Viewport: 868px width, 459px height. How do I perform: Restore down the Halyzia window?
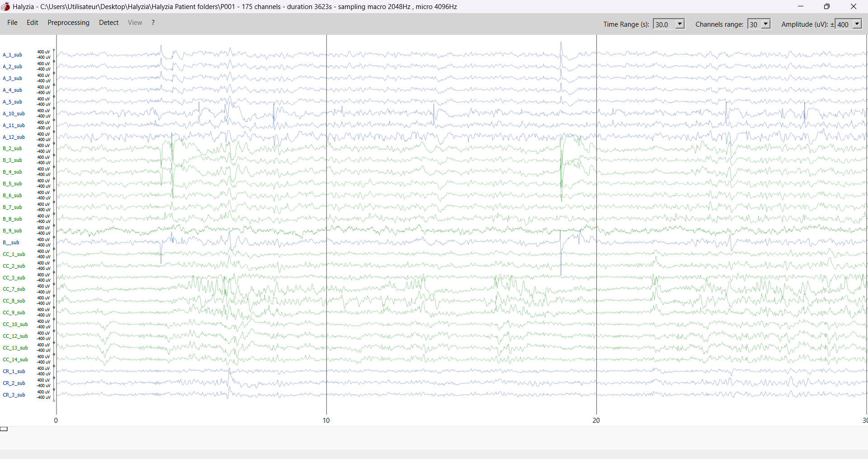(826, 6)
